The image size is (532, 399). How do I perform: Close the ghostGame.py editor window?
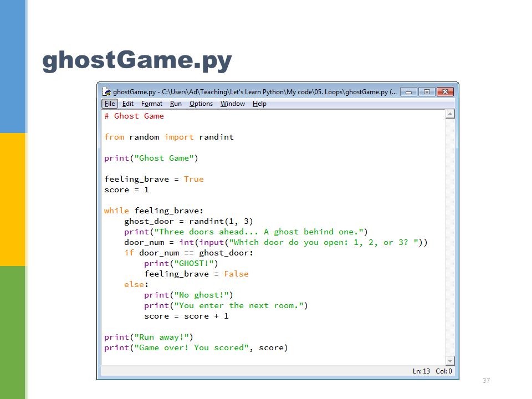pyautogui.click(x=446, y=91)
